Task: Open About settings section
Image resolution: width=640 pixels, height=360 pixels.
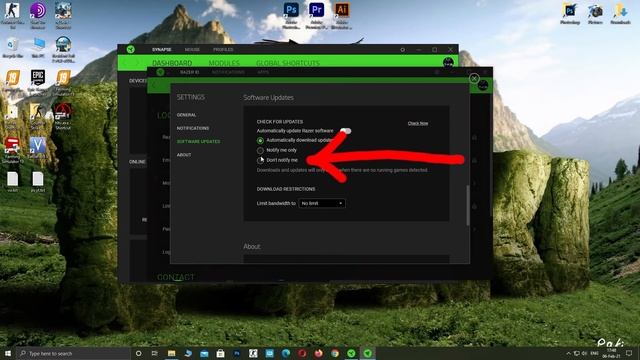Action: pos(184,155)
